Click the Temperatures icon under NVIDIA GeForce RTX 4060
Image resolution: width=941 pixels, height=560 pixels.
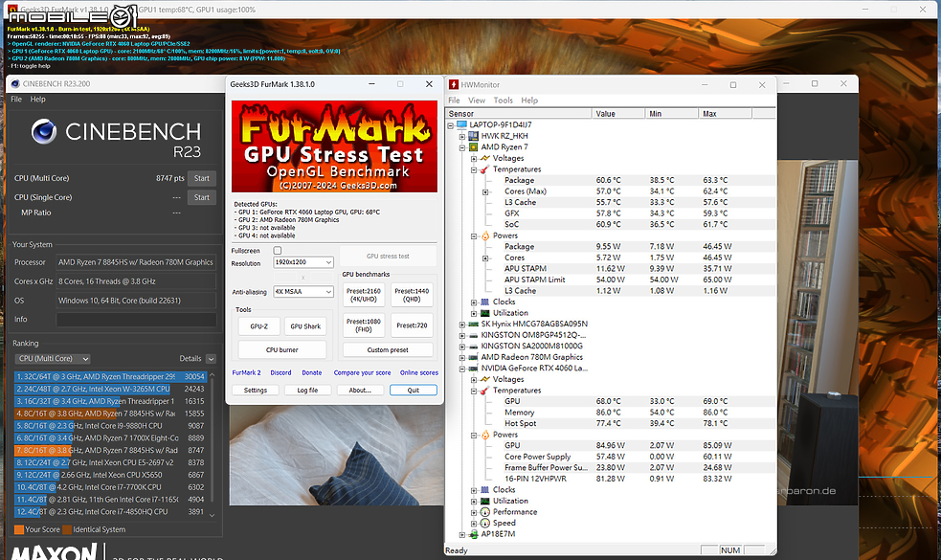pos(485,391)
